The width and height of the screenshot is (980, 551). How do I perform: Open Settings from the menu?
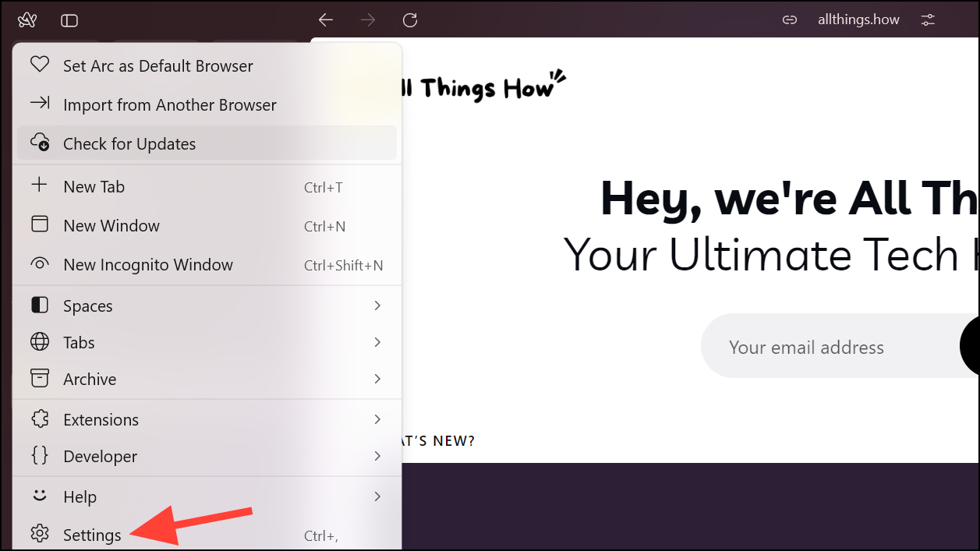coord(207,535)
